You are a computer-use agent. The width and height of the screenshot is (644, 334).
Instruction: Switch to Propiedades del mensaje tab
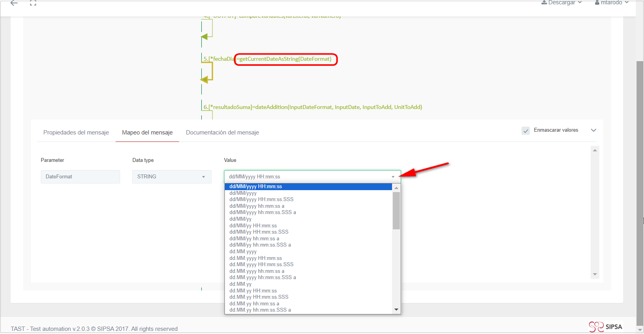(76, 133)
